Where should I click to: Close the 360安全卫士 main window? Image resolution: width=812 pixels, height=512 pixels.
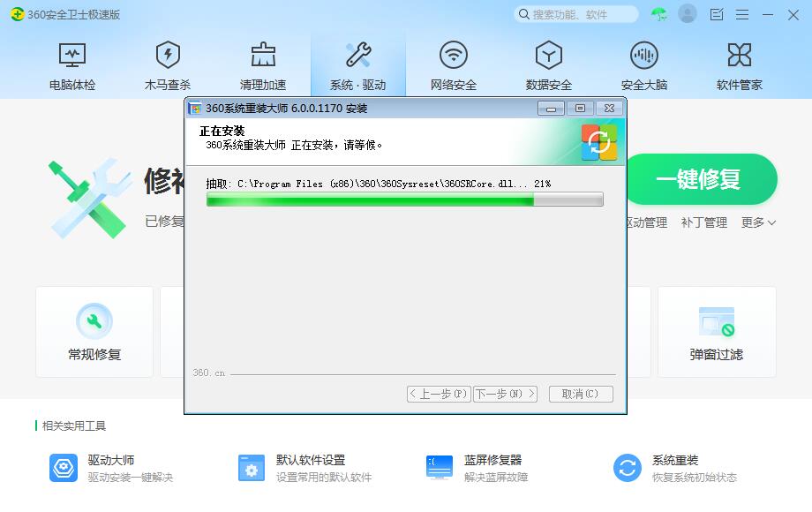click(x=793, y=14)
